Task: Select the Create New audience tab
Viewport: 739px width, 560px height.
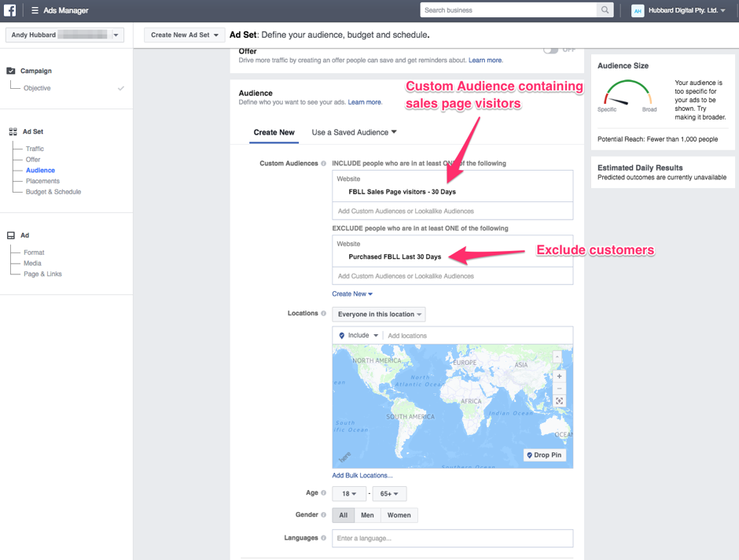Action: [274, 132]
